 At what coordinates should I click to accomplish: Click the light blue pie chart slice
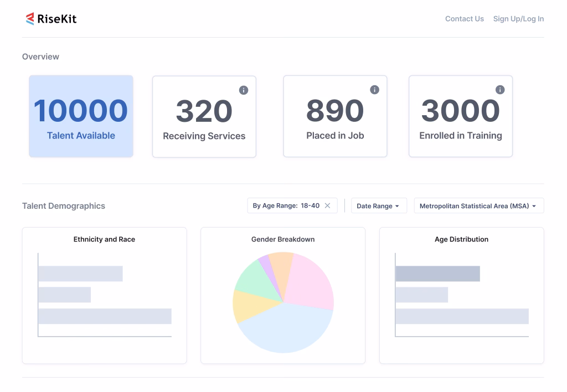282,329
